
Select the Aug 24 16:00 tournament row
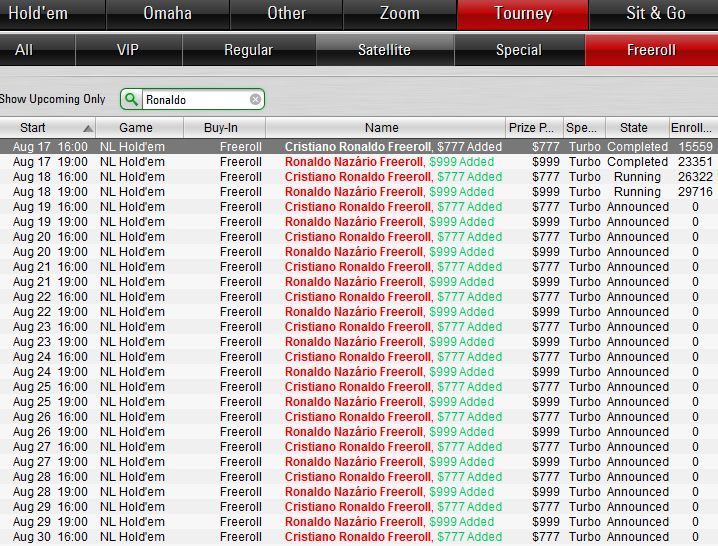[x=359, y=357]
